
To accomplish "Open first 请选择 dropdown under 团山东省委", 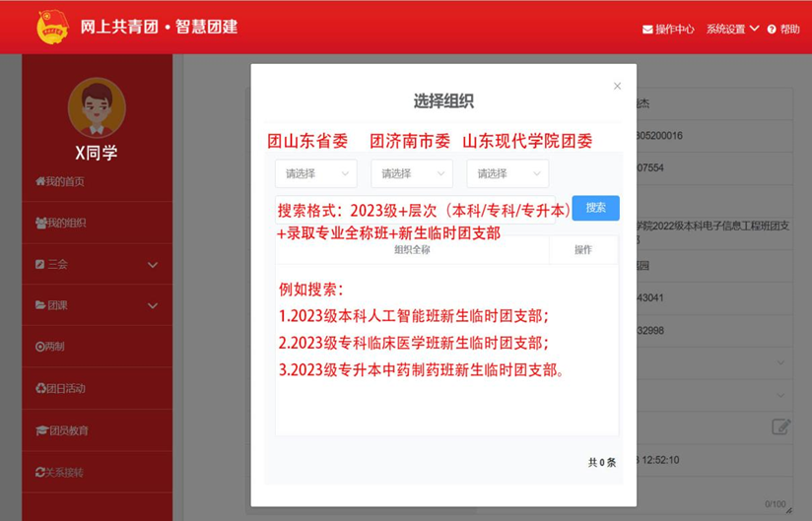I will [316, 174].
